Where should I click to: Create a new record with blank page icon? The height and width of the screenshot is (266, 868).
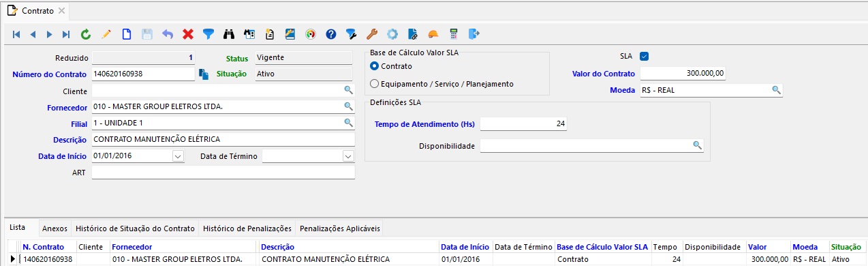(x=127, y=33)
